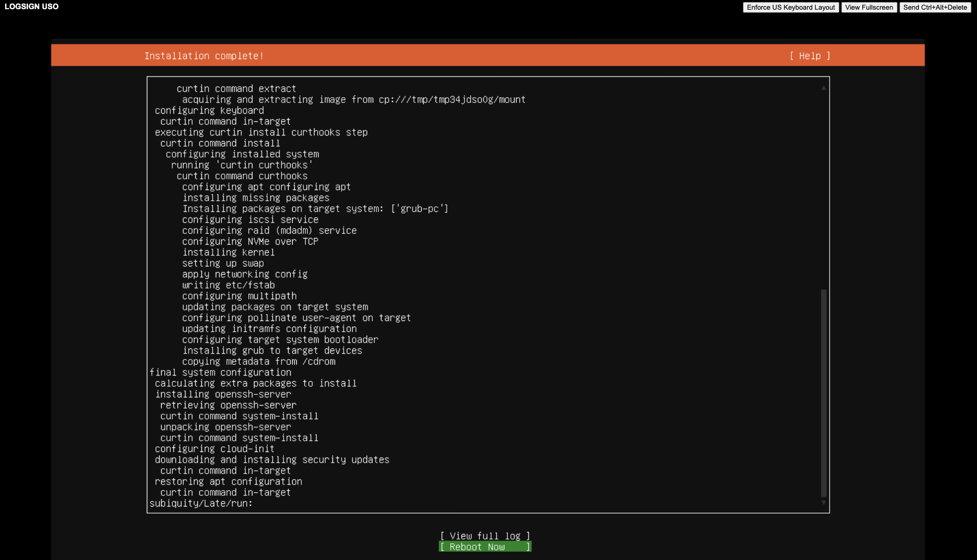Click the Reboot Now button
Screen dimensions: 977x560
(x=485, y=547)
